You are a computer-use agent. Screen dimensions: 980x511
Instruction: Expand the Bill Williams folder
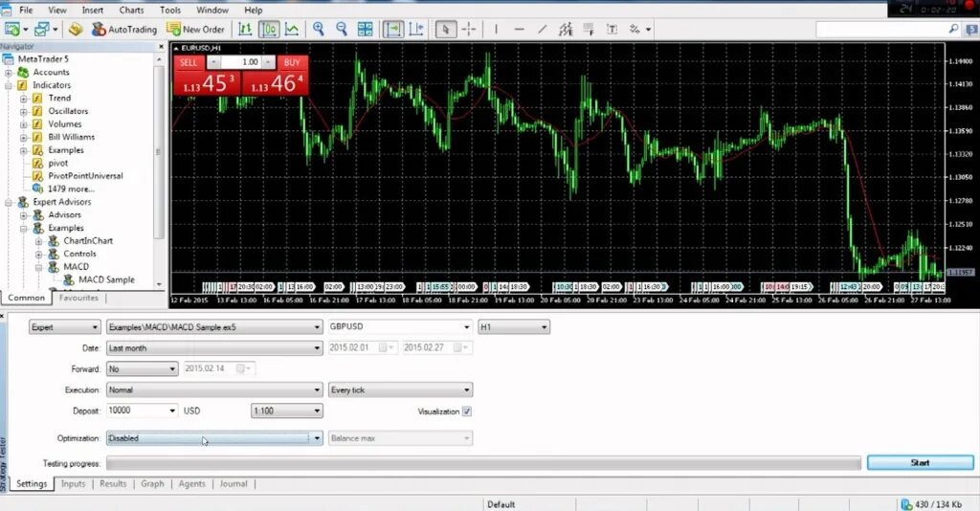coord(23,138)
